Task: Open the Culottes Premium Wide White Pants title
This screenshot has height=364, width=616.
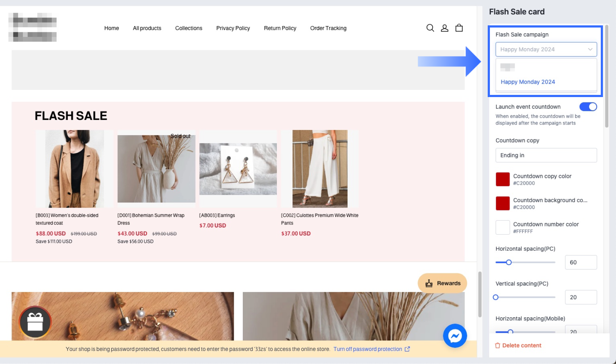Action: [320, 219]
